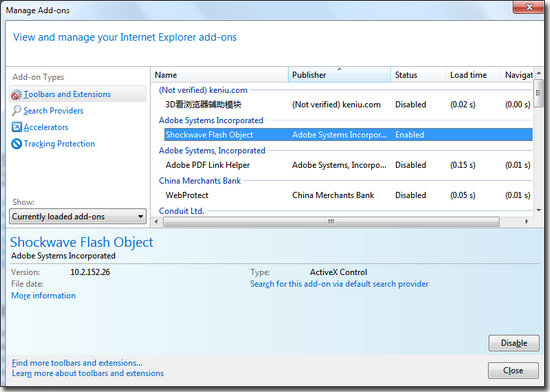Click the Search Providers magnifier icon

(16, 110)
